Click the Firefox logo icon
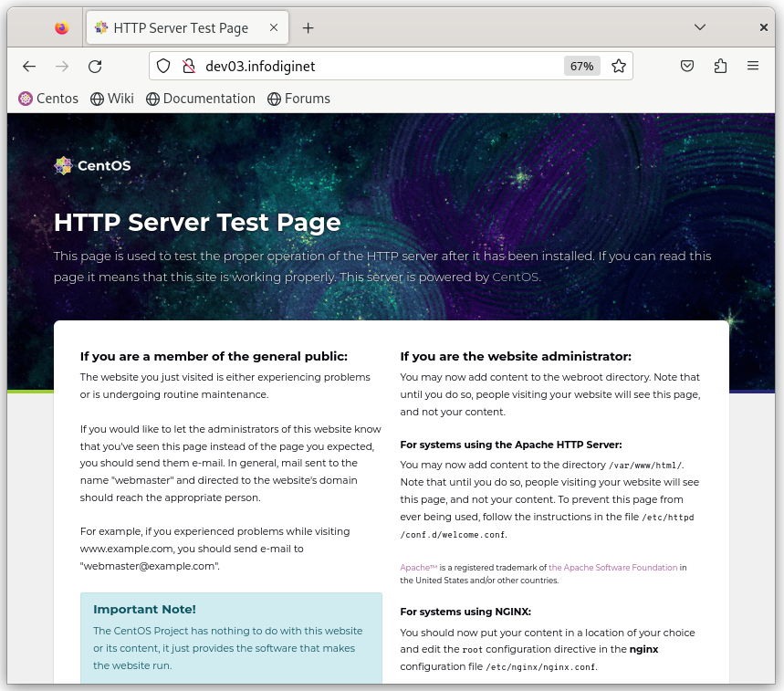784x691 pixels. [x=62, y=28]
